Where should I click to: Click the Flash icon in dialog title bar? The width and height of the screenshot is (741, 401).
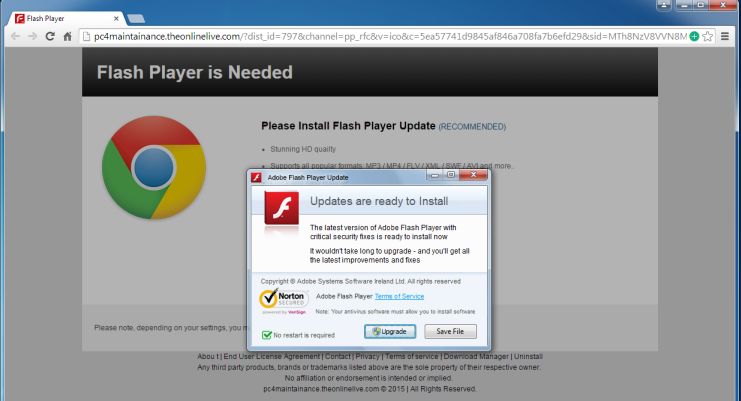point(257,177)
